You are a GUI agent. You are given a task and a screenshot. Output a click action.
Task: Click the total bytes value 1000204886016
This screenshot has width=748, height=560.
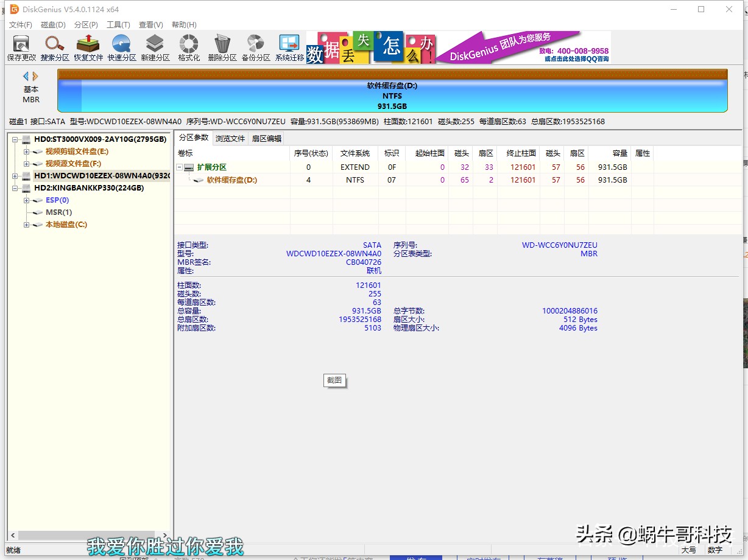[x=570, y=311]
